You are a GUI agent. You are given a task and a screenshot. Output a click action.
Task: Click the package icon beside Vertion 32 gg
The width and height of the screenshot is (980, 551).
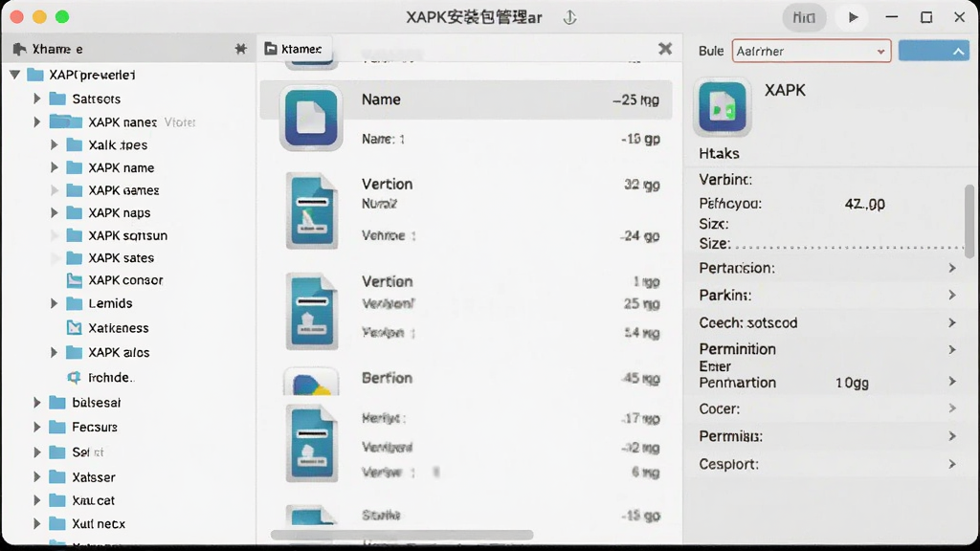click(312, 211)
